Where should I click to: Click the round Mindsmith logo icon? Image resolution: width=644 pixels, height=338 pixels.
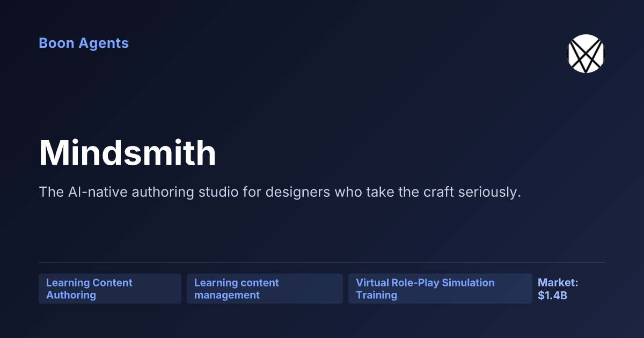click(x=586, y=54)
